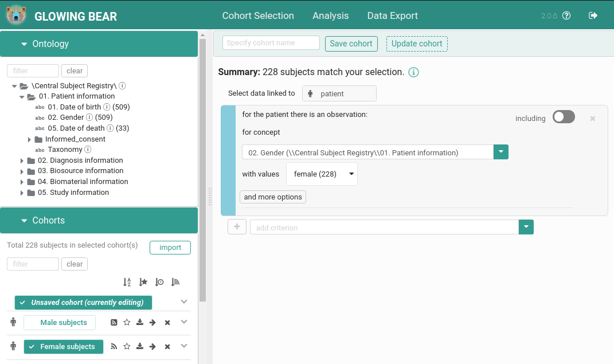Expand details of Unsaved cohort
The width and height of the screenshot is (614, 364).
(x=184, y=302)
